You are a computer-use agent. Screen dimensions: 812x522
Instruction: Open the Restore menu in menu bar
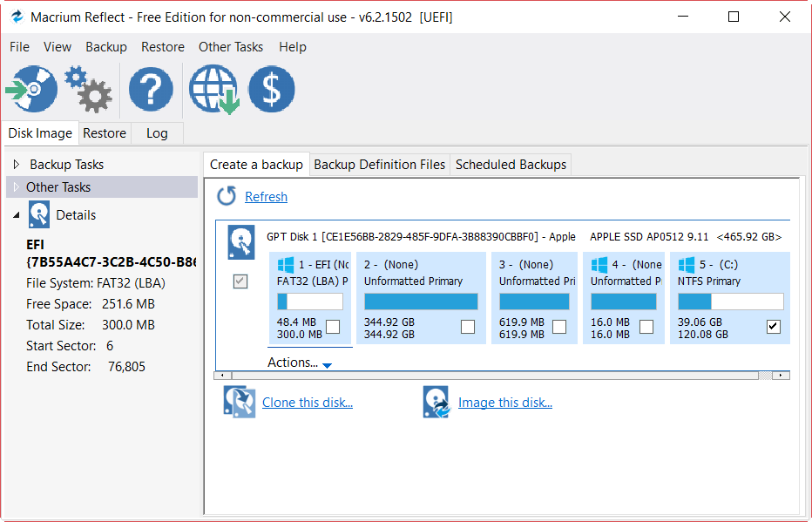(x=163, y=46)
